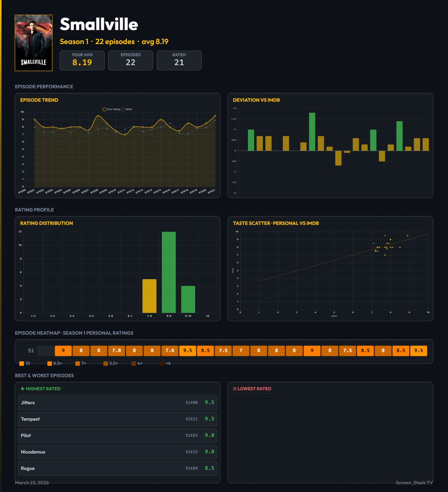Viewport: 448px width, 492px height.
Task: Click the Season 1 subtitle line
Action: point(114,42)
